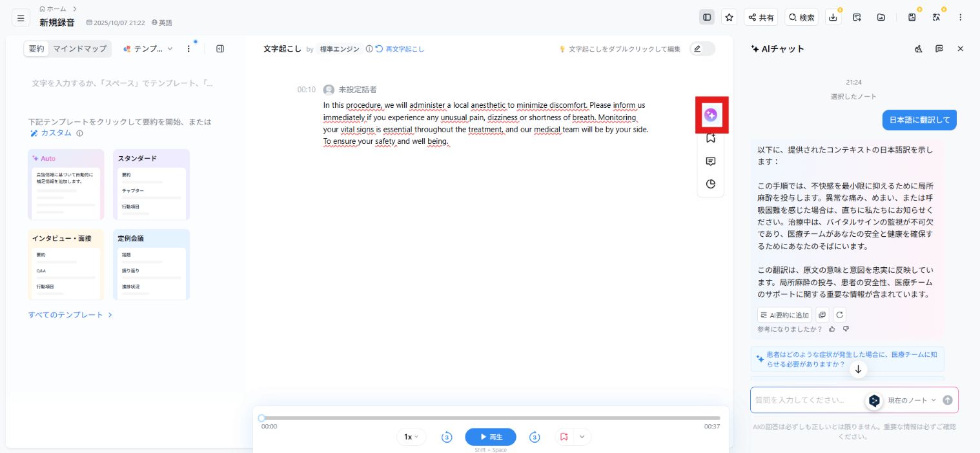Open the 1x playback speed dropdown
This screenshot has height=453, width=980.
pos(411,437)
